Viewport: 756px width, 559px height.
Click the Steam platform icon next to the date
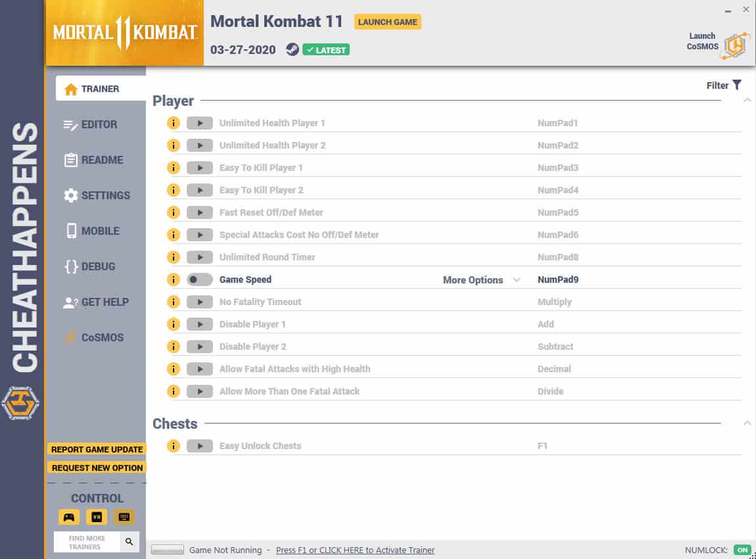pos(292,49)
